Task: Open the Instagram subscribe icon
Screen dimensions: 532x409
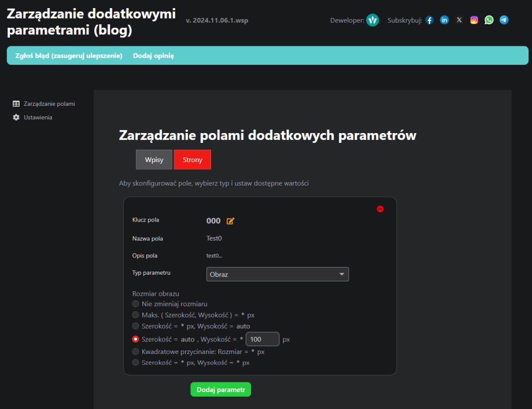Action: [474, 20]
